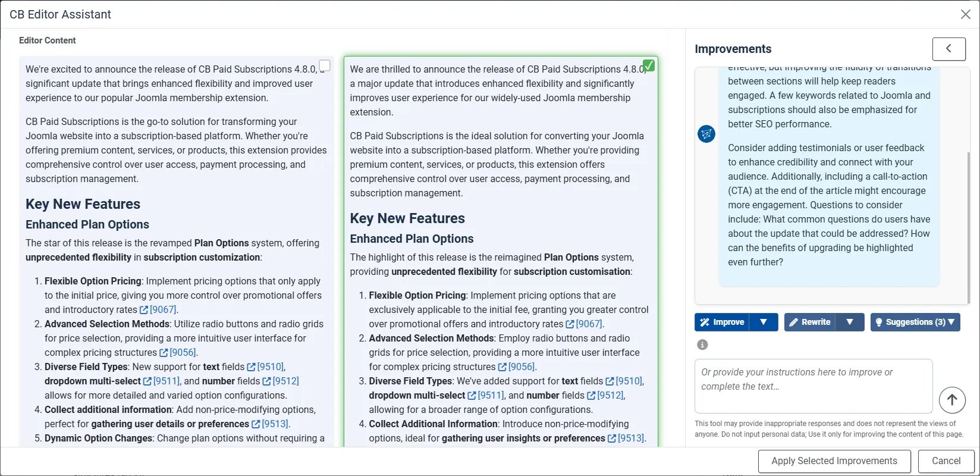Click the pencil icon on Rewrite
Screen dimensions: 980x476
793,322
